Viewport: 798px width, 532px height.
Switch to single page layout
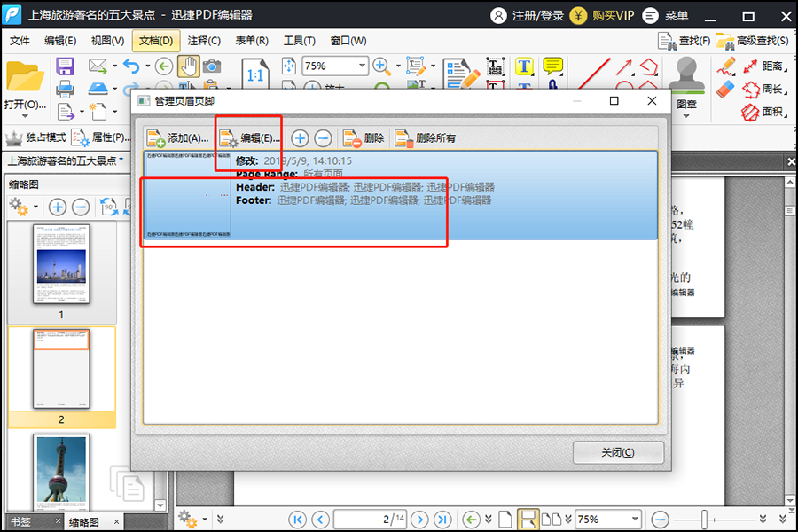point(505,520)
